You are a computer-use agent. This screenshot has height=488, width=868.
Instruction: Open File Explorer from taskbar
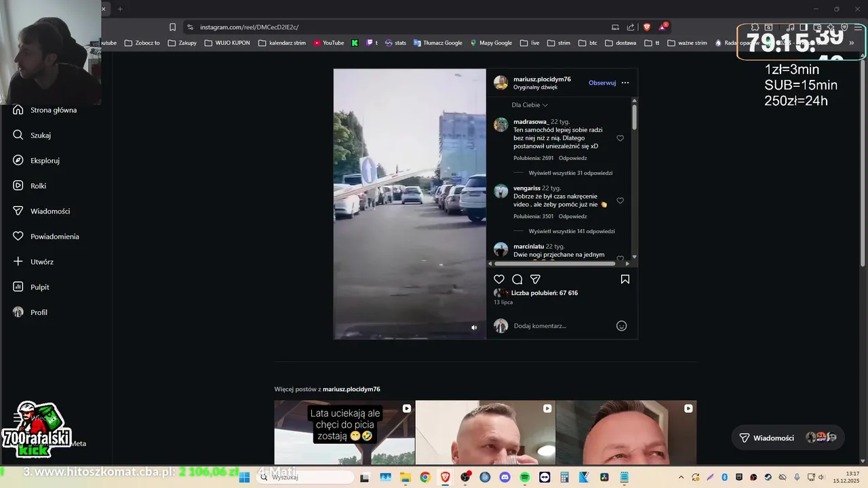(406, 477)
